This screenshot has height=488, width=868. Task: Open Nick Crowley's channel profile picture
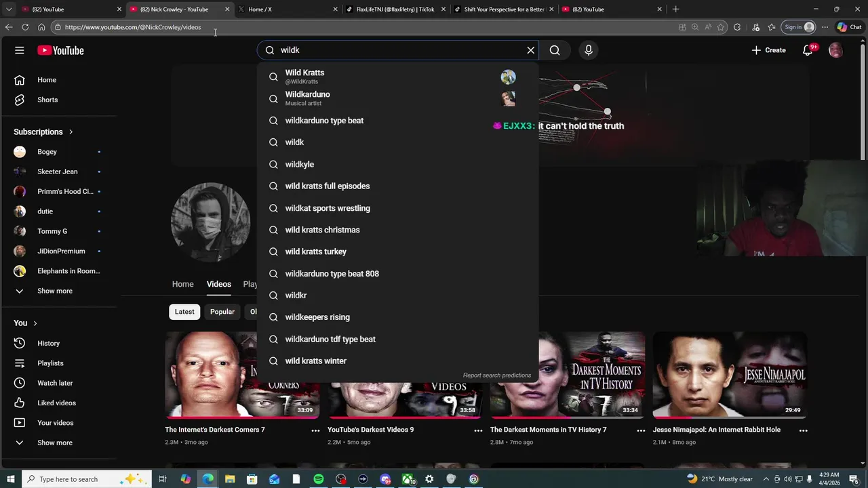tap(211, 222)
